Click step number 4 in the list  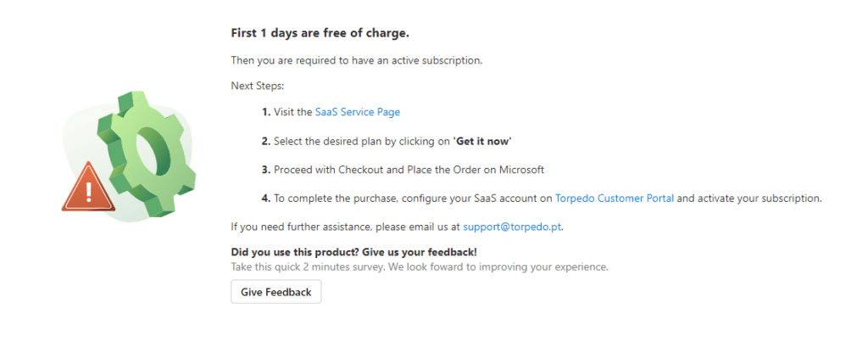point(265,199)
